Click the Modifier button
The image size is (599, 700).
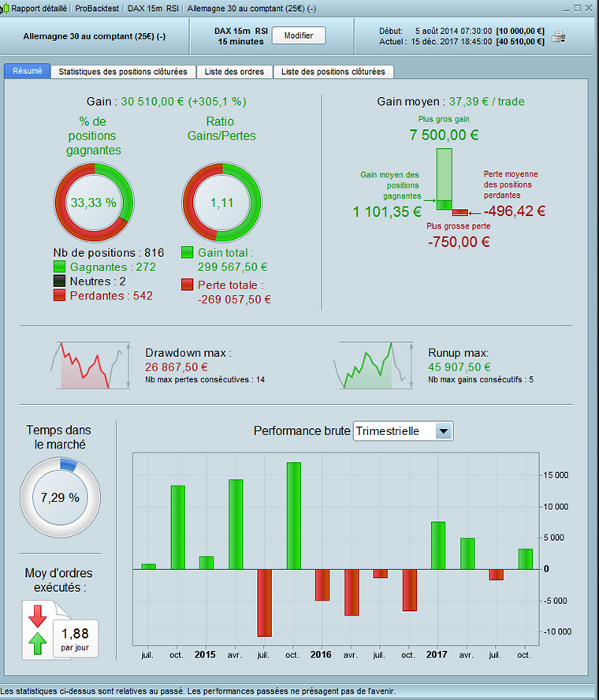point(299,35)
